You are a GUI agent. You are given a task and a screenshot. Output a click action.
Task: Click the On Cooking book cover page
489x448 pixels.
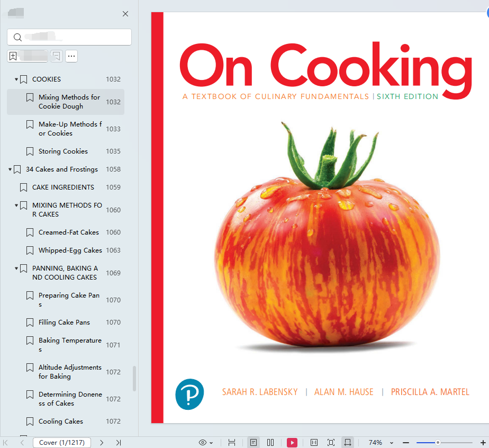tap(320, 218)
